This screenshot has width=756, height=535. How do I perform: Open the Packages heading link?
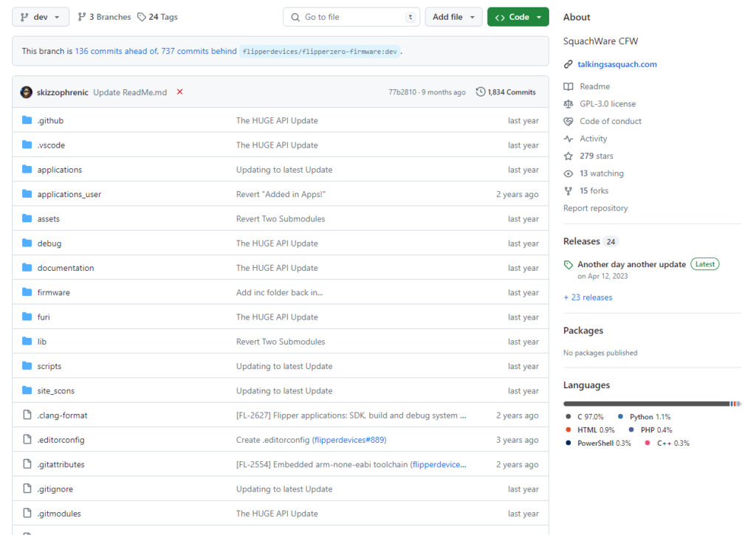pyautogui.click(x=583, y=330)
